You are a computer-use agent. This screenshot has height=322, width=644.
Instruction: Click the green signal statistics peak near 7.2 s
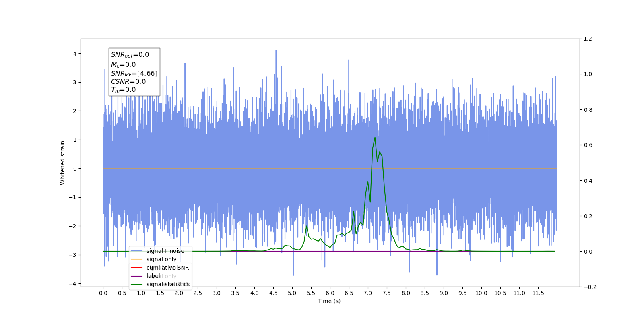(375, 138)
